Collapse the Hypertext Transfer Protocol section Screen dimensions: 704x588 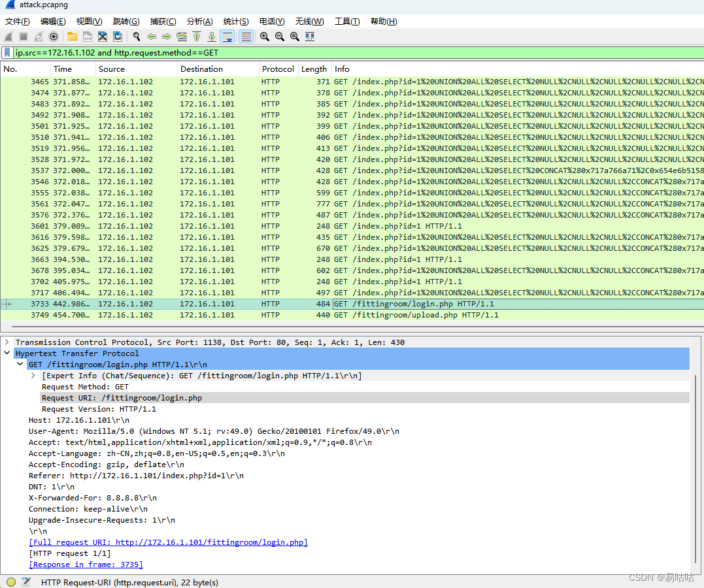tap(7, 353)
